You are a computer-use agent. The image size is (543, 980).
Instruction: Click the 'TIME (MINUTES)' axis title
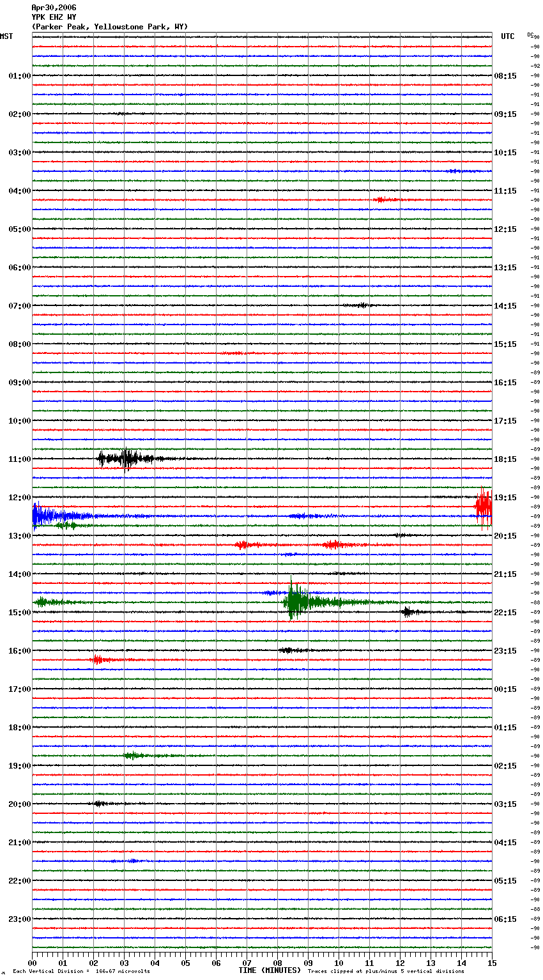(x=270, y=970)
